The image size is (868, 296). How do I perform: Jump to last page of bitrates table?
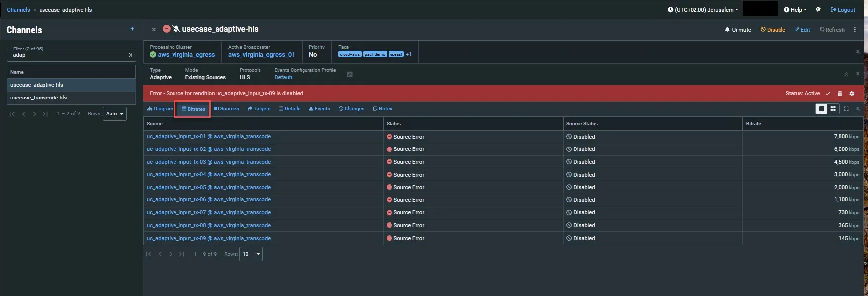click(181, 254)
